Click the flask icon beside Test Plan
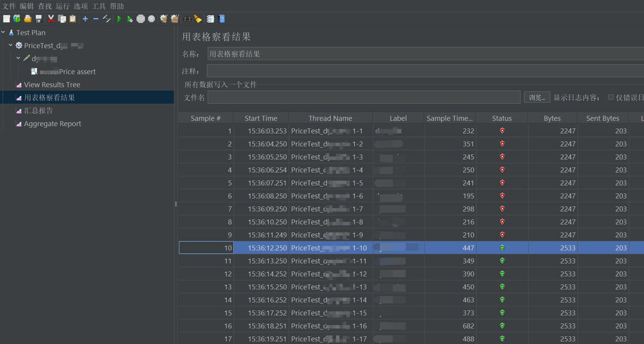This screenshot has height=344, width=644. 11,33
